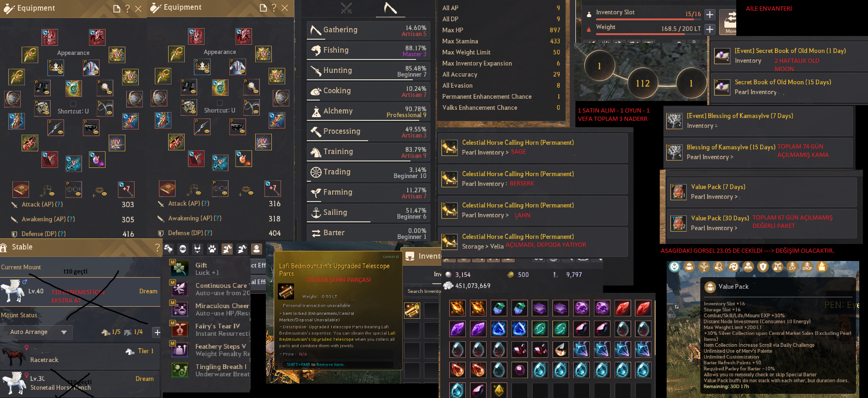Toggle the checkbox above Shortcut: U in right Equipment
Screen dimensions: 868x398
click(219, 103)
